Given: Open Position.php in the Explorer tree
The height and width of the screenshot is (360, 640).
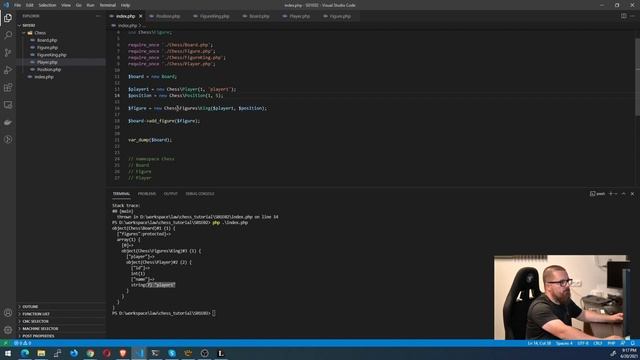Looking at the screenshot, I should [60, 69].
